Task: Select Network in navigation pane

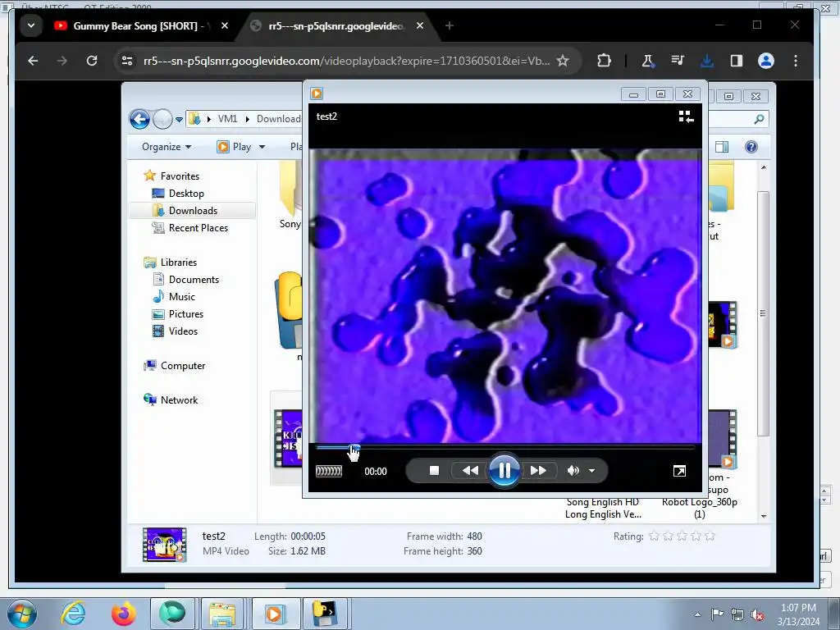Action: point(179,400)
